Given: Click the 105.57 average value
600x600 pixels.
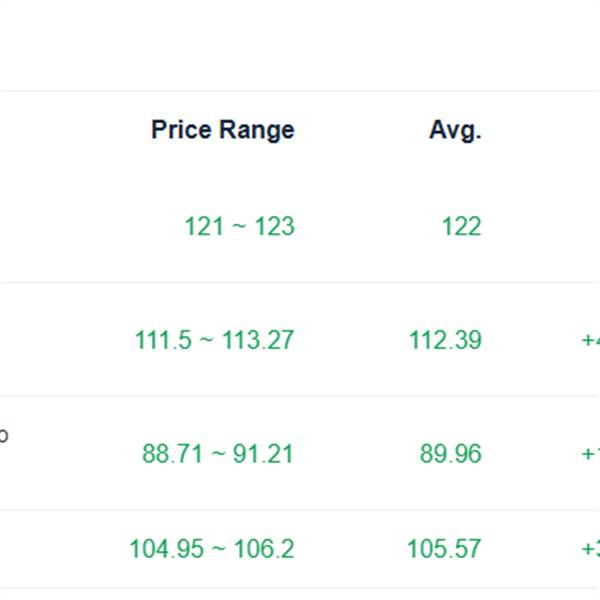Looking at the screenshot, I should [443, 549].
